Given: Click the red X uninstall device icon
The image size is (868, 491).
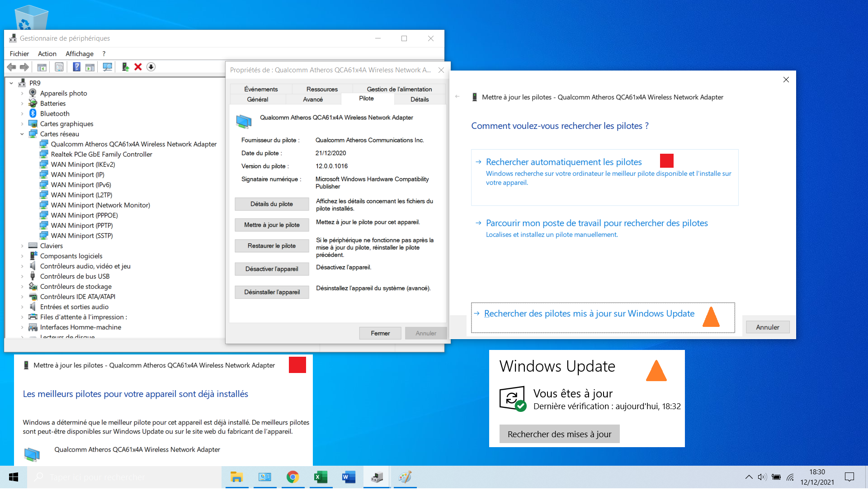Looking at the screenshot, I should [138, 67].
